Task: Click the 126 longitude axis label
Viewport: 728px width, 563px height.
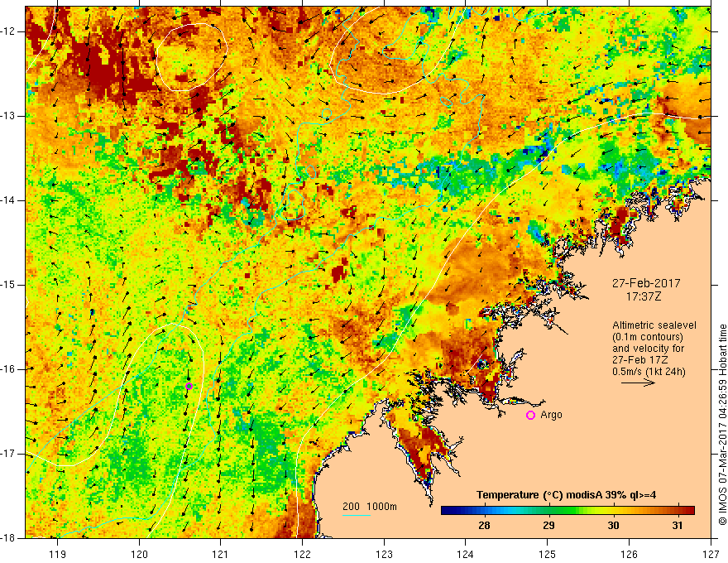Action: 629,554
